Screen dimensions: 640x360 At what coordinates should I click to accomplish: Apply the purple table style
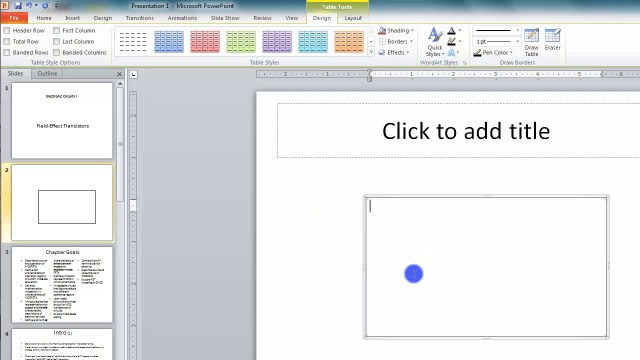click(277, 42)
